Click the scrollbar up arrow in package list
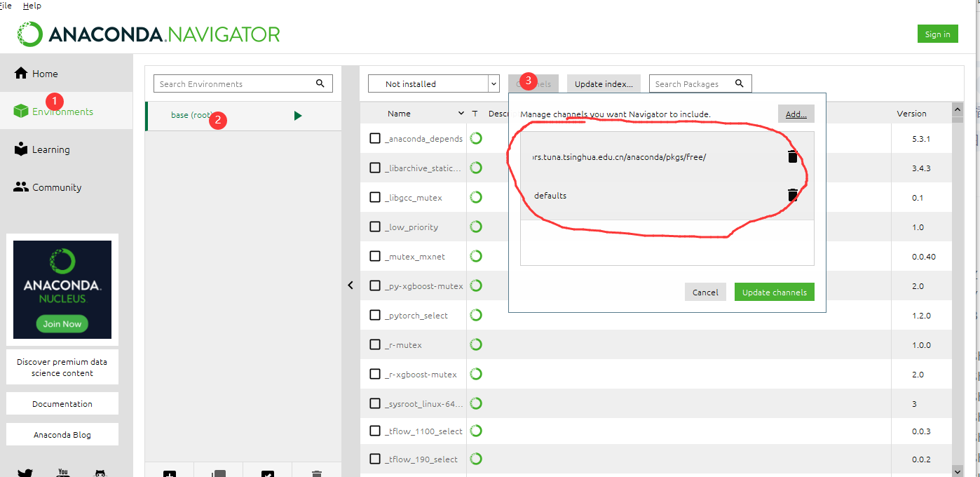 958,109
